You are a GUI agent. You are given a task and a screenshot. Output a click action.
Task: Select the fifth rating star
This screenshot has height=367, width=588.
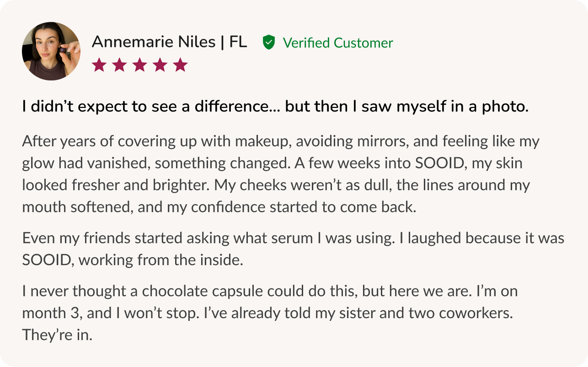tap(181, 65)
